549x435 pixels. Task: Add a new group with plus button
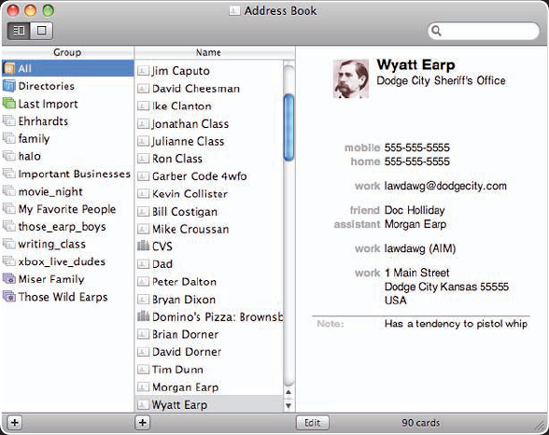[15, 422]
